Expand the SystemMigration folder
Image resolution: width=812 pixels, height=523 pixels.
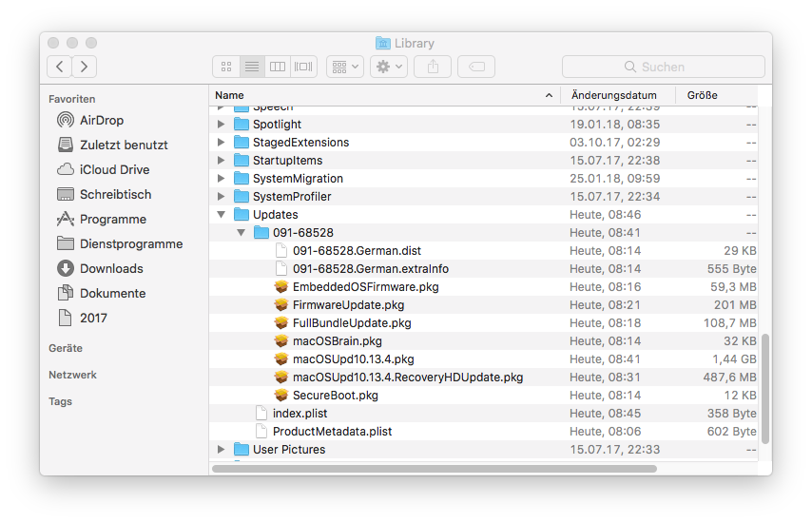pyautogui.click(x=222, y=179)
